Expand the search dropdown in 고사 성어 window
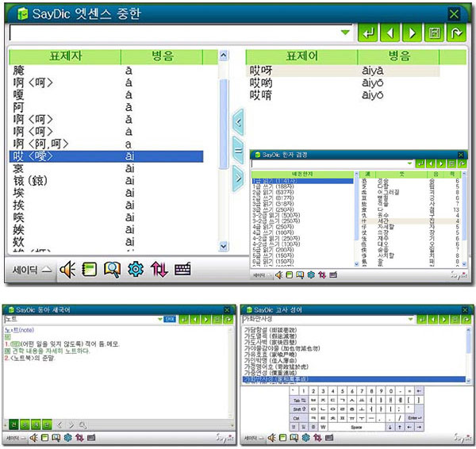 pos(410,320)
